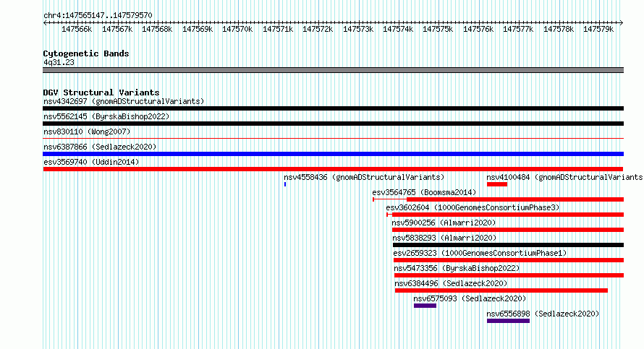Click the 147576k ruler tick label

(x=478, y=29)
